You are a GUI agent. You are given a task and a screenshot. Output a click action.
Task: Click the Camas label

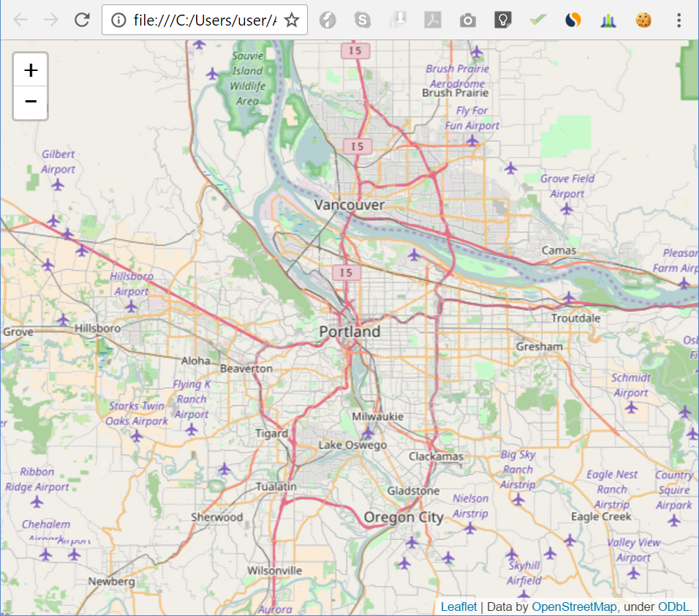pos(559,251)
